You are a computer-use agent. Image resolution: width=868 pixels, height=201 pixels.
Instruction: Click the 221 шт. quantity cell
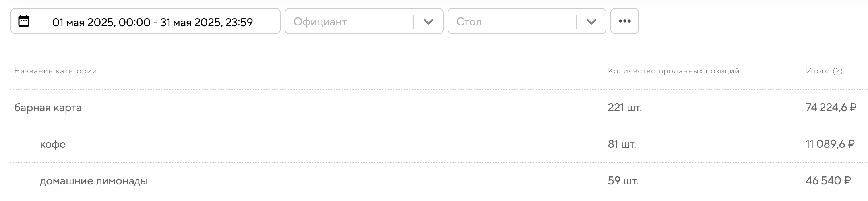(625, 108)
